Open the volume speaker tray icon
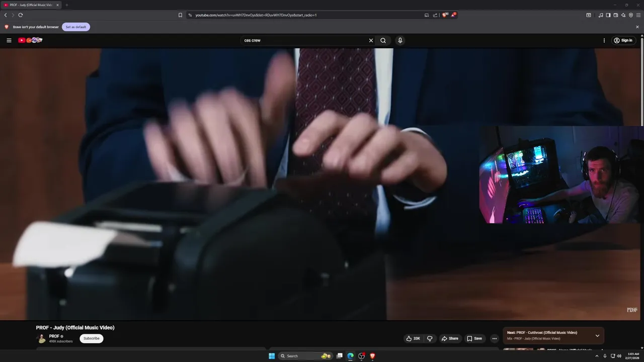Viewport: 644px width, 362px height. [x=619, y=356]
